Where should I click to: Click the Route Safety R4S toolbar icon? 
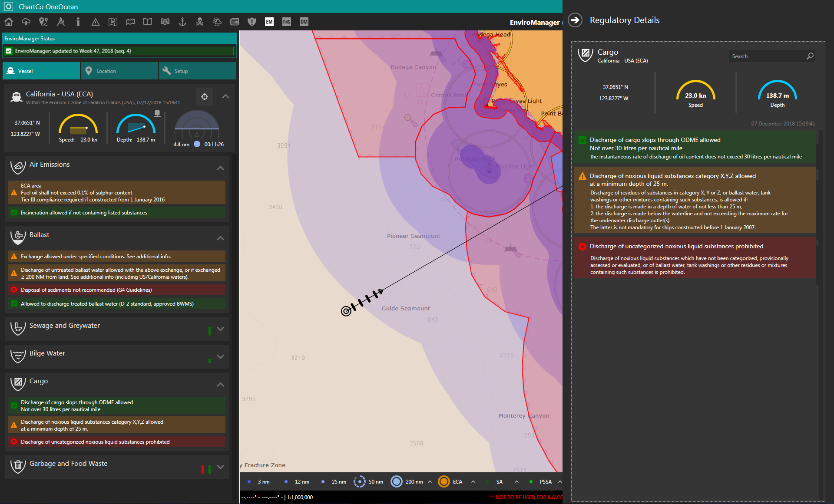286,22
